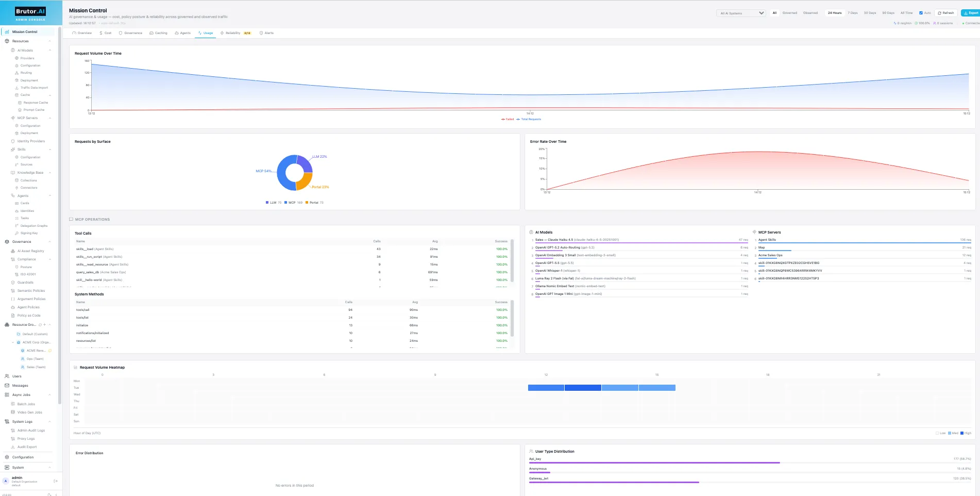Collapse the Knowledge Base group
980x496 pixels.
[x=50, y=173]
